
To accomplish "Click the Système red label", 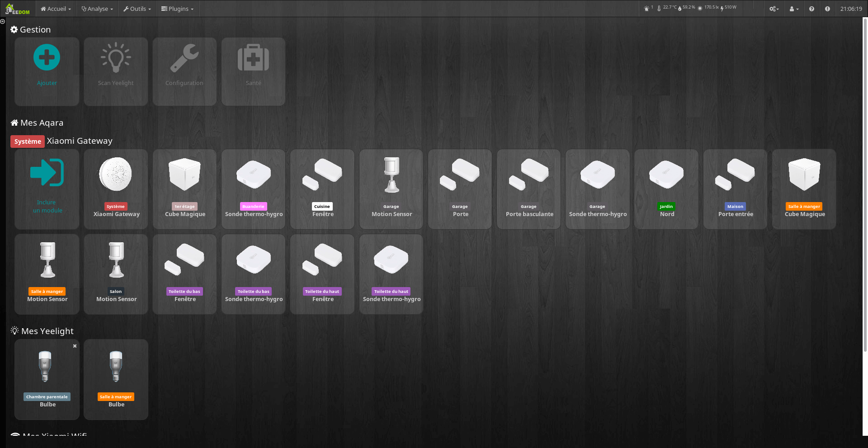I will point(28,141).
